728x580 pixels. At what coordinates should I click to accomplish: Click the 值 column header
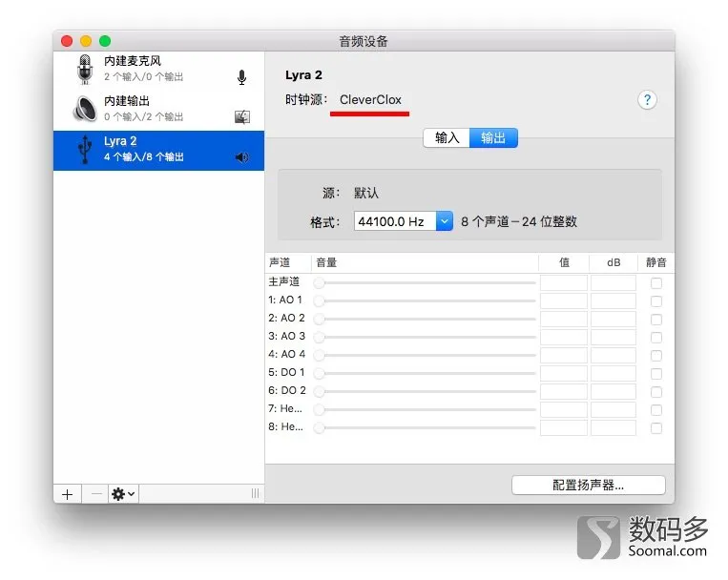click(564, 262)
